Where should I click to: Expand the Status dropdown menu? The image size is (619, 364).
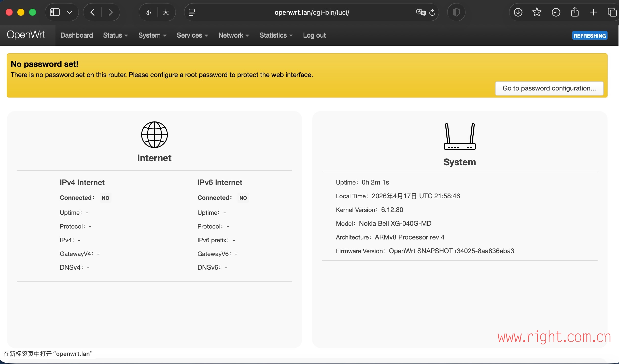point(116,35)
